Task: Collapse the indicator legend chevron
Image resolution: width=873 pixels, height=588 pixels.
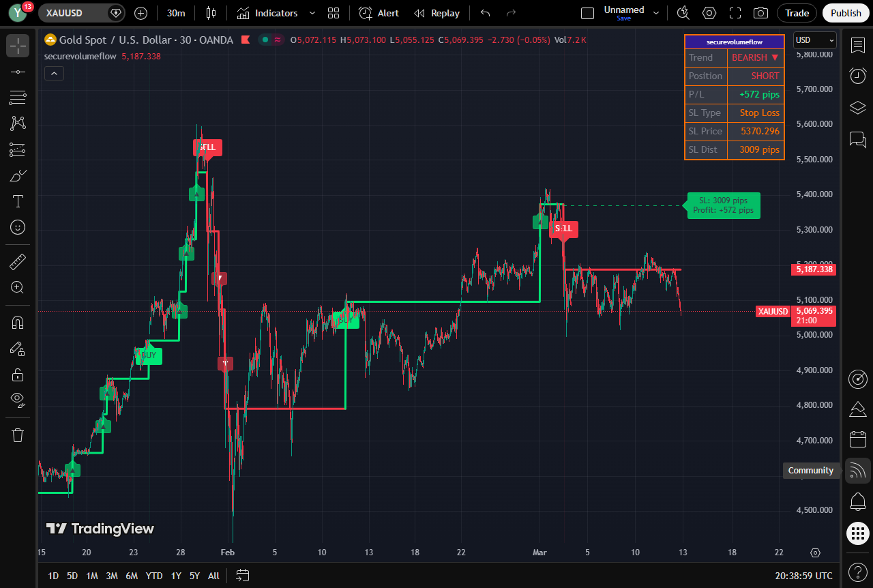Action: pos(55,74)
